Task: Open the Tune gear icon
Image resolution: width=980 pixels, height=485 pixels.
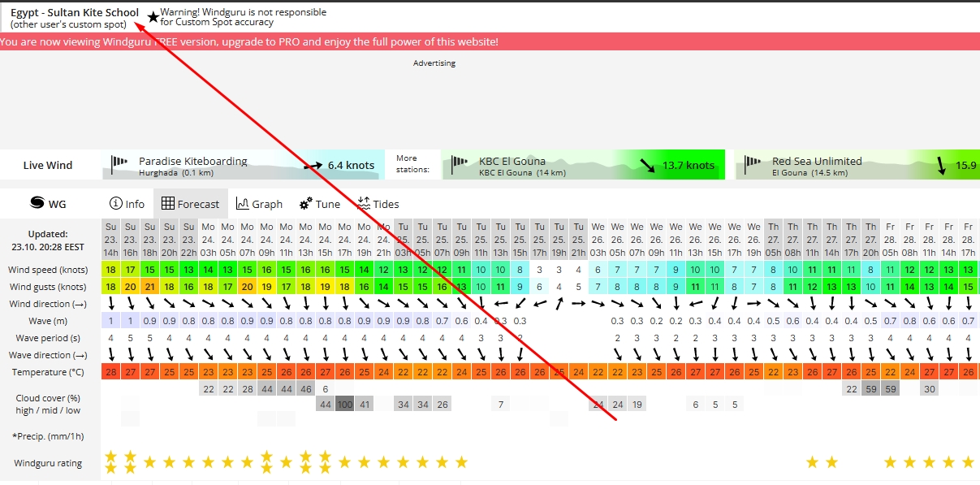Action: [306, 204]
